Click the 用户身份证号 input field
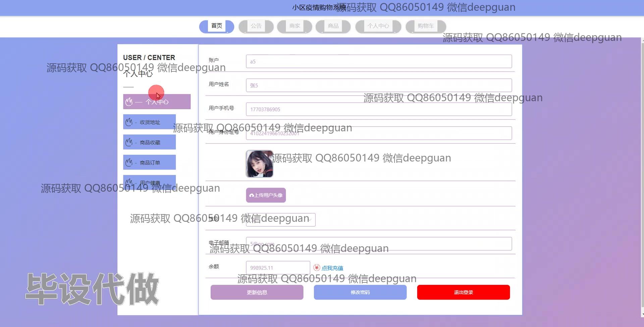The width and height of the screenshot is (644, 327). click(379, 133)
